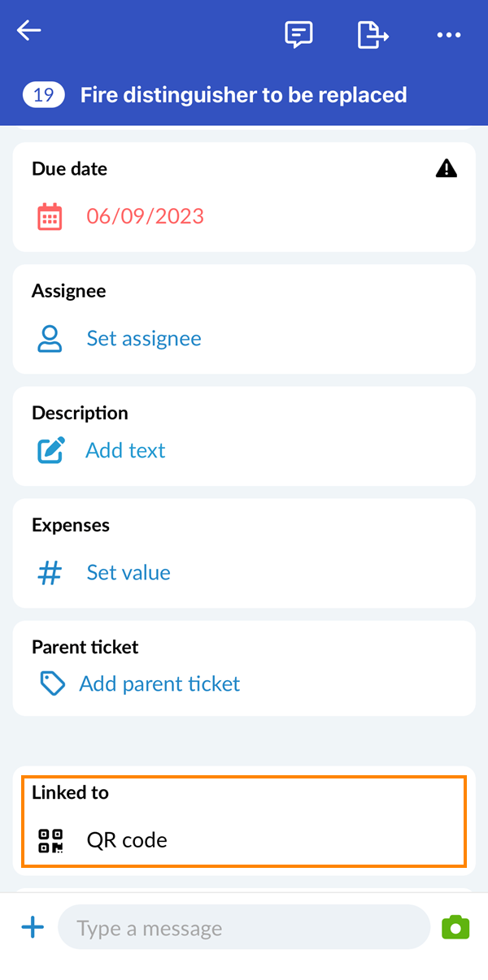Tap the camera icon beside the message bar

tap(455, 926)
